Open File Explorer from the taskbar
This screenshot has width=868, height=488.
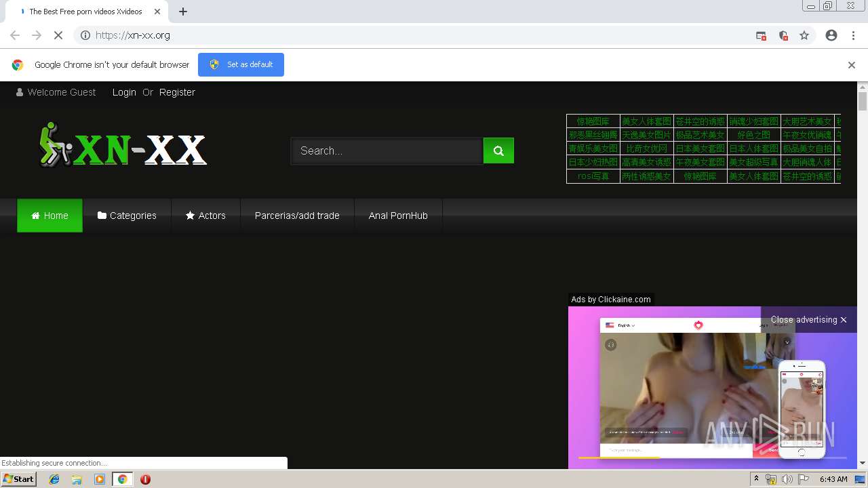[77, 479]
